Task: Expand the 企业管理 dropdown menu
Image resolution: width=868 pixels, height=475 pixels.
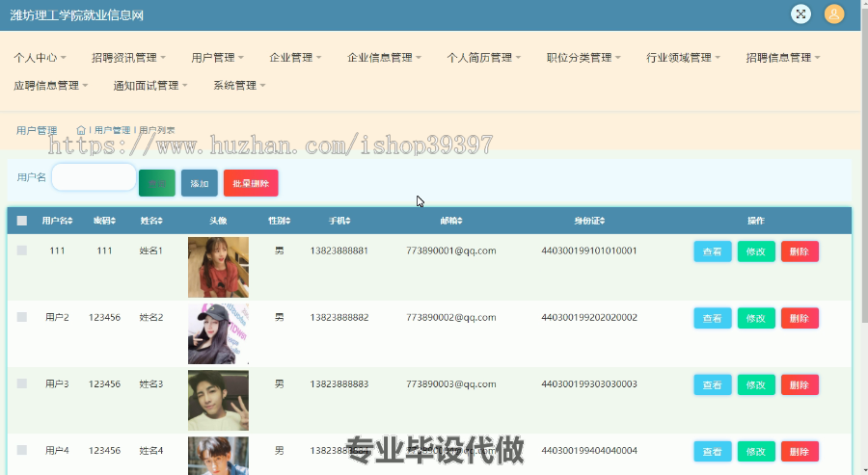Action: pyautogui.click(x=295, y=58)
